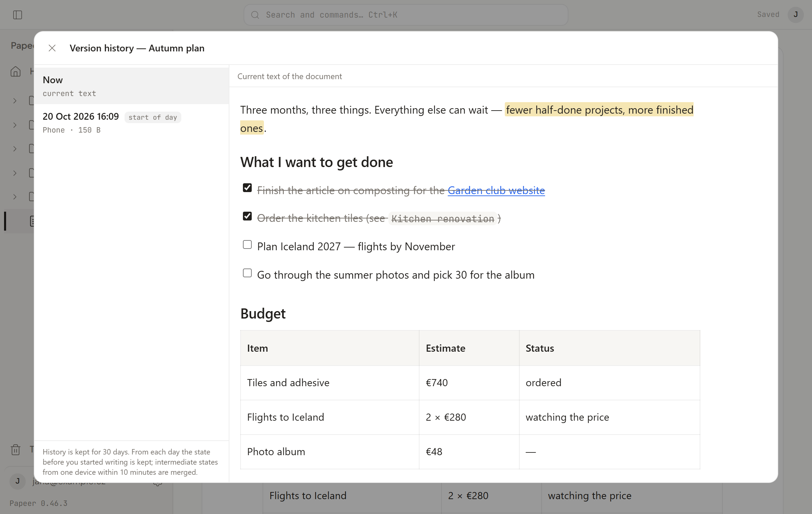Screen dimensions: 812x514
Task: Close the Version history dialog
Action: coord(52,48)
